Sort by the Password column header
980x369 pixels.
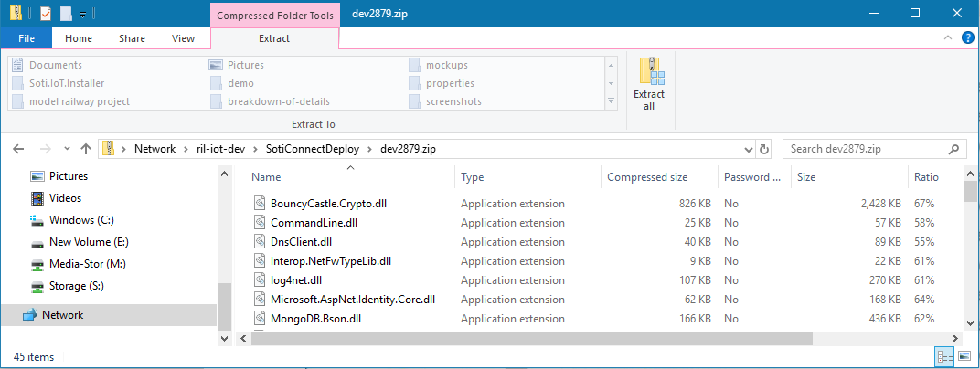[x=754, y=177]
